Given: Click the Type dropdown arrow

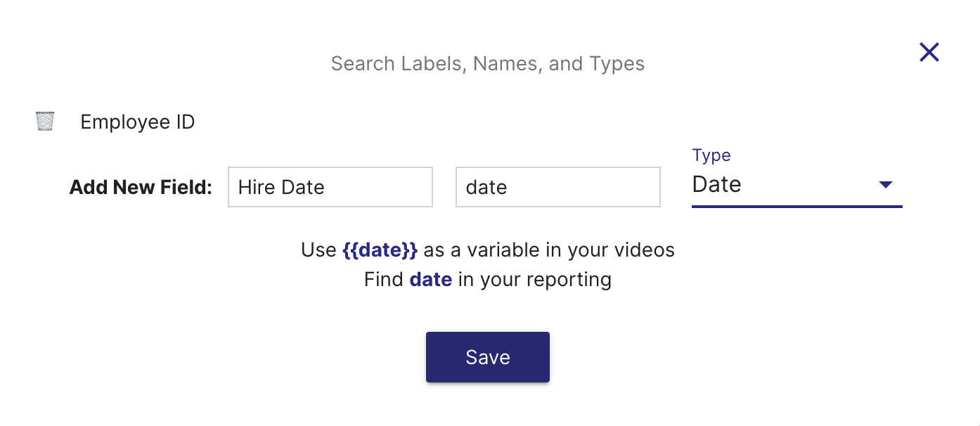Looking at the screenshot, I should [885, 185].
